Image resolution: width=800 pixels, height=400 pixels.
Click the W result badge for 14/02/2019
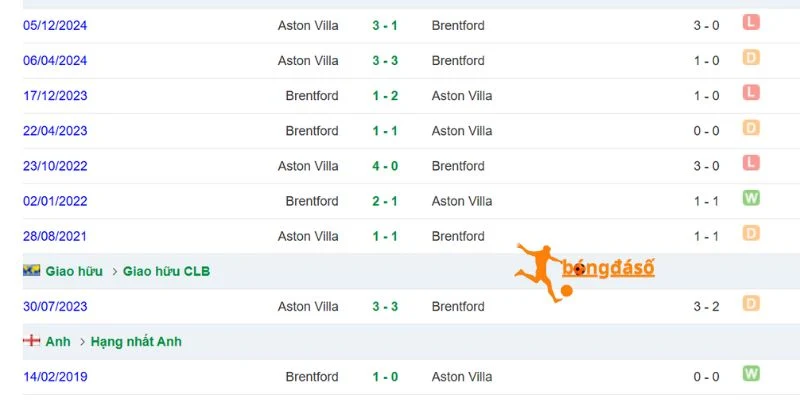pos(751,374)
